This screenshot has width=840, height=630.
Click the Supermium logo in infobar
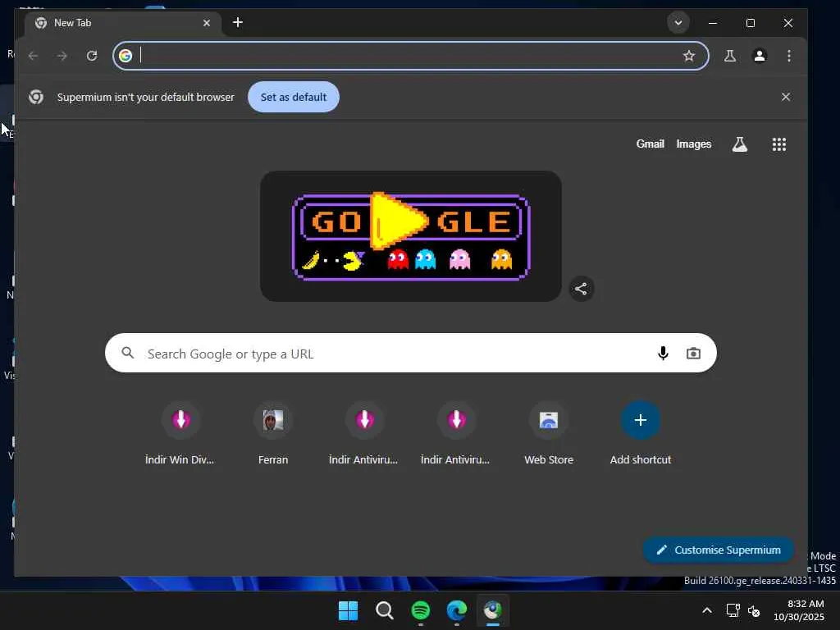pos(36,97)
